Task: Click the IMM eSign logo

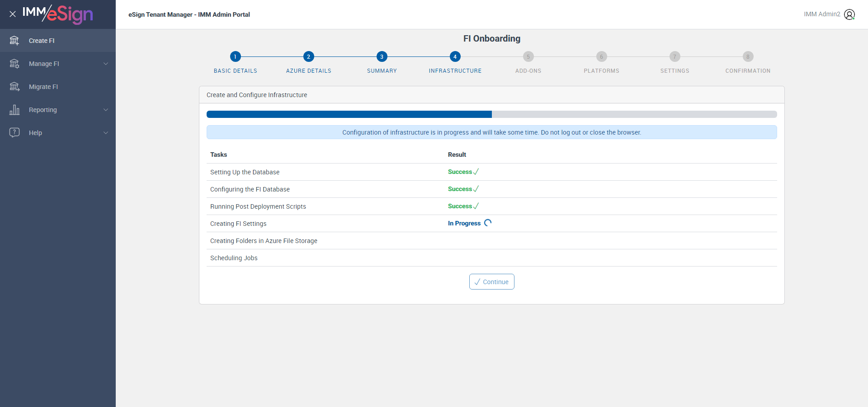Action: click(x=58, y=14)
